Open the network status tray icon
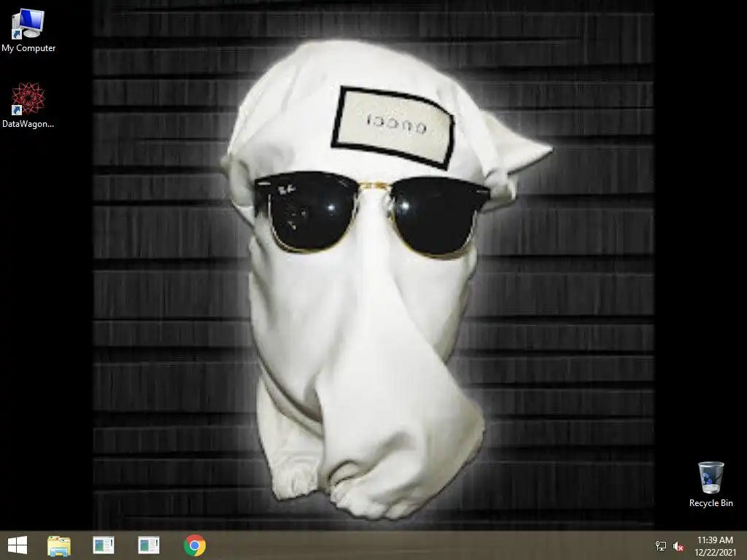 point(661,545)
